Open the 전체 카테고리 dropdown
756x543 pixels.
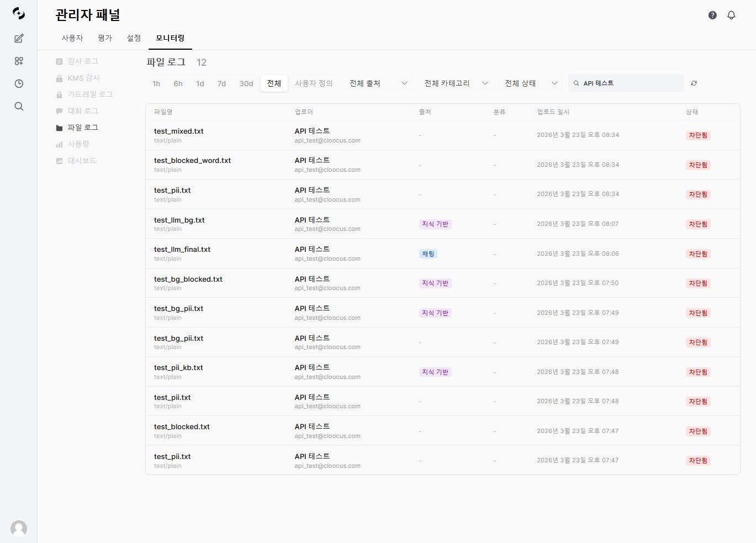tap(456, 83)
